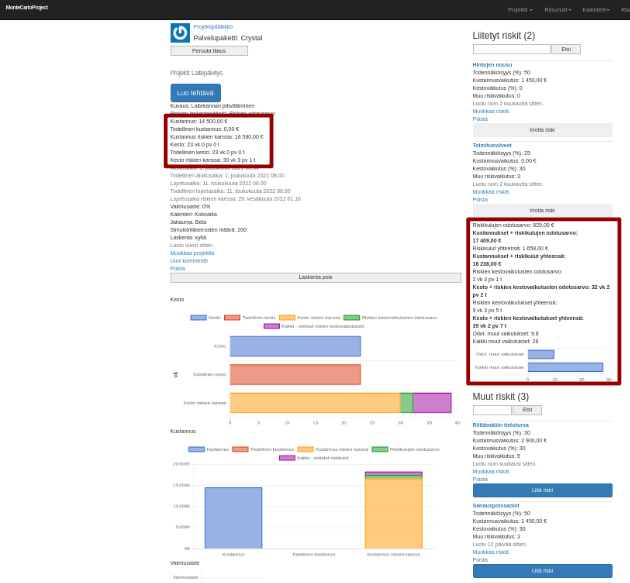
Task: Attach Riittämätön tietoturva using Liitä riski
Action: [542, 490]
